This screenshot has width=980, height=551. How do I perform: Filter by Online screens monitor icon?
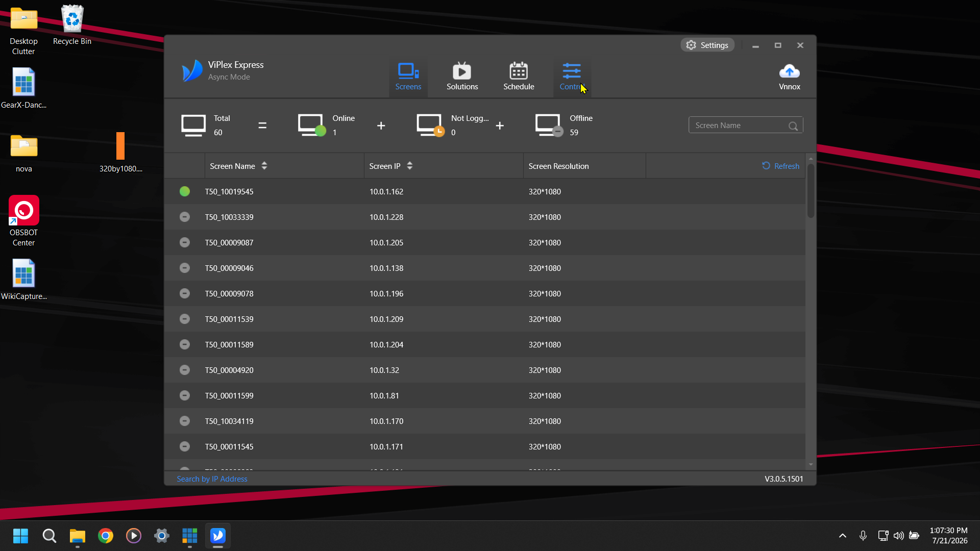click(x=312, y=125)
